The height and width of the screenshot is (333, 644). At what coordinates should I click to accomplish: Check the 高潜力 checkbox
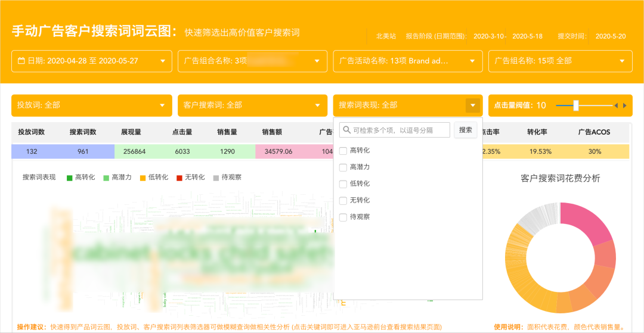[343, 167]
